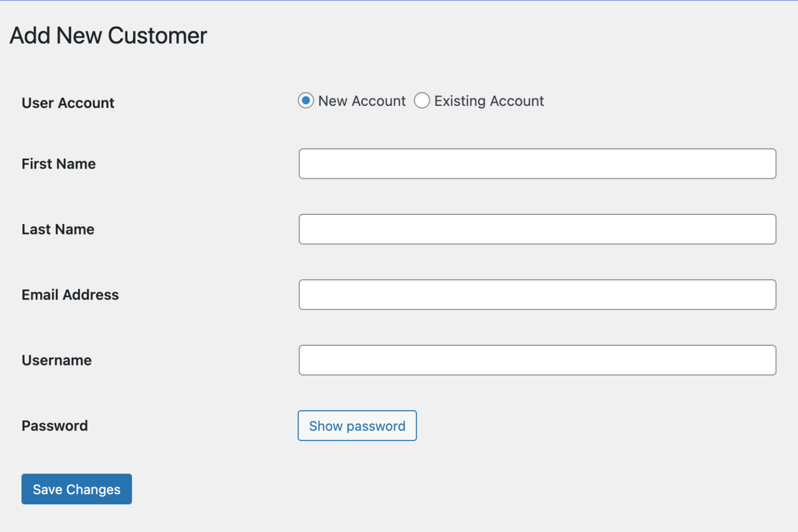Save the form with Save Changes
The image size is (798, 532).
coord(77,489)
